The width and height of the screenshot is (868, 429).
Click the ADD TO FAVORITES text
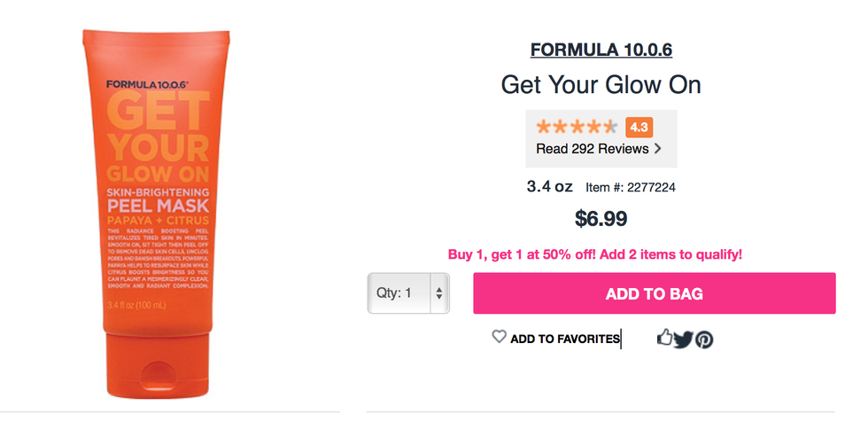[x=564, y=339]
